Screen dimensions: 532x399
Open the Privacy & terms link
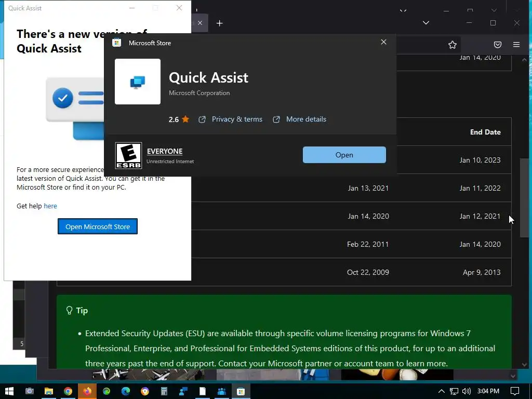[x=237, y=119]
